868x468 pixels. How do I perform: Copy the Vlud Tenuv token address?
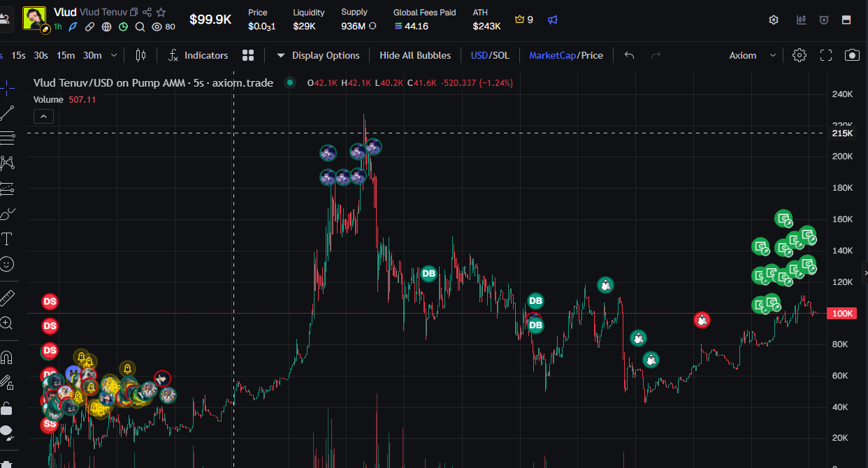[134, 13]
